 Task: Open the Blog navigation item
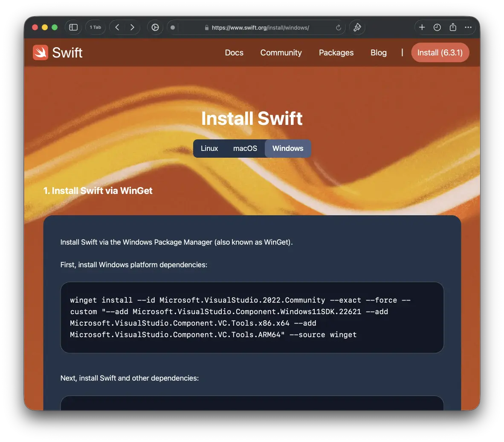click(x=378, y=53)
